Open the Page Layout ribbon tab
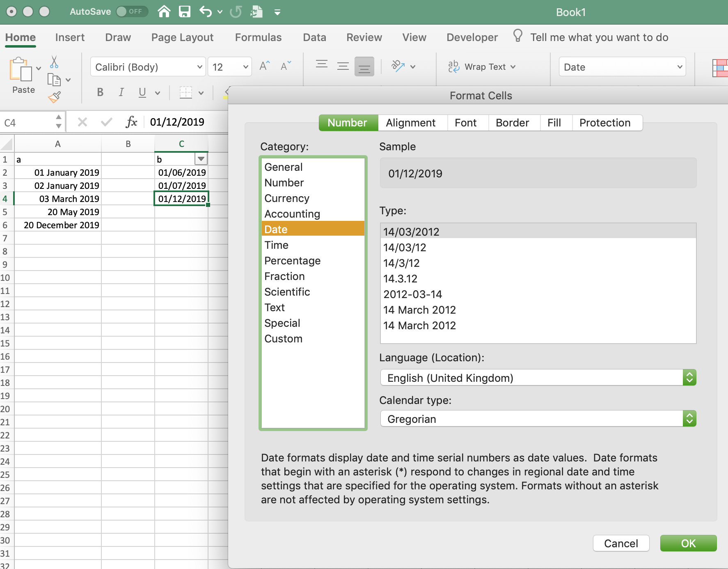The height and width of the screenshot is (569, 728). pyautogui.click(x=182, y=37)
